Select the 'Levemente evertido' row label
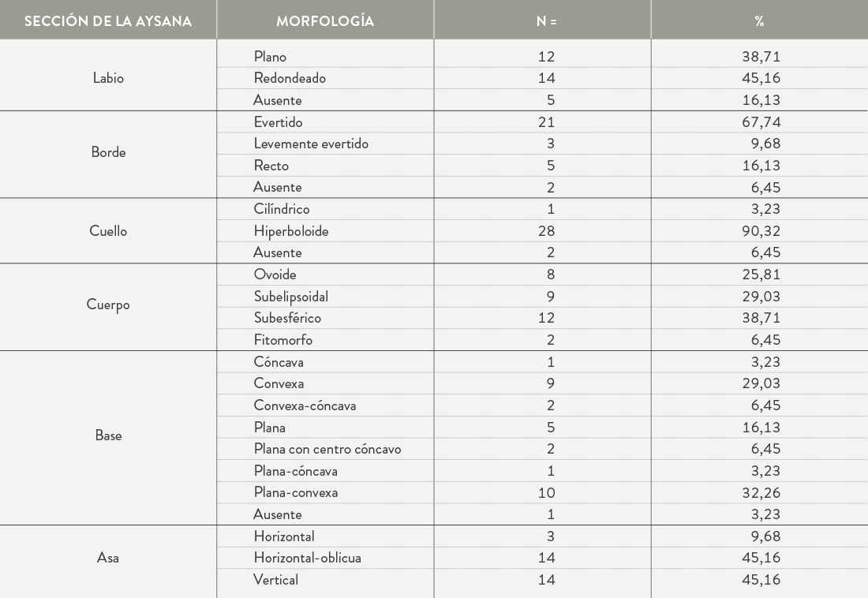868x598 pixels. 311,144
